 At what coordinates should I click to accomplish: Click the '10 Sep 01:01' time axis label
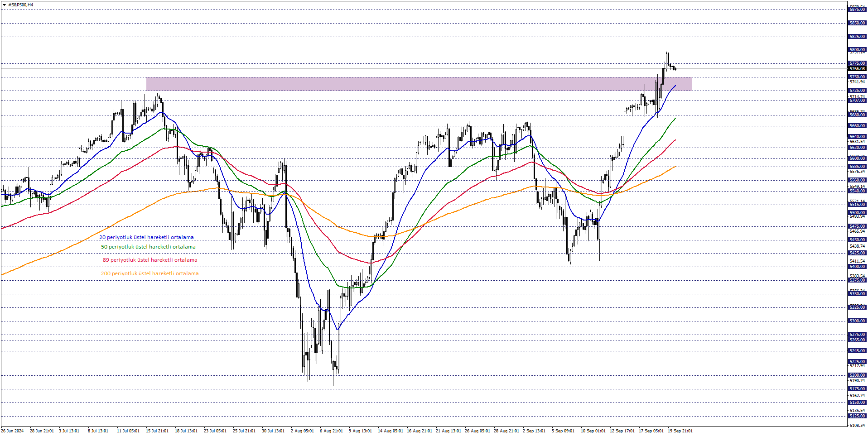click(593, 431)
